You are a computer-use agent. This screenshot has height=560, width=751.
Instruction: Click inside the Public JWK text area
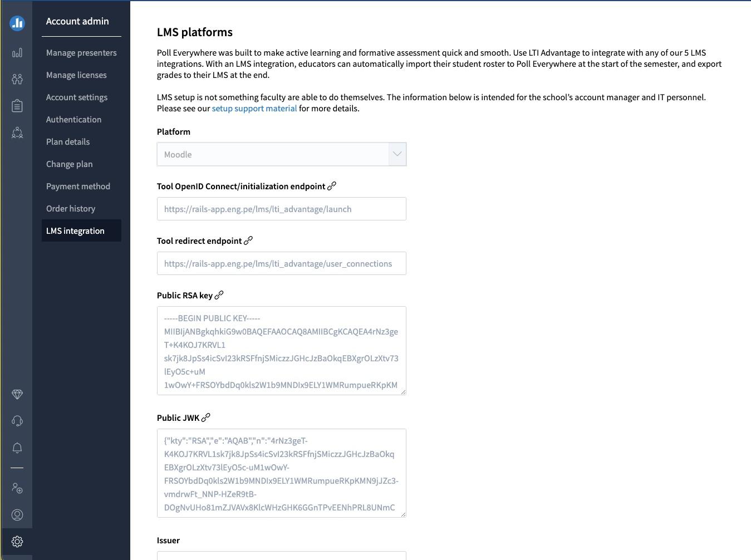tap(282, 473)
